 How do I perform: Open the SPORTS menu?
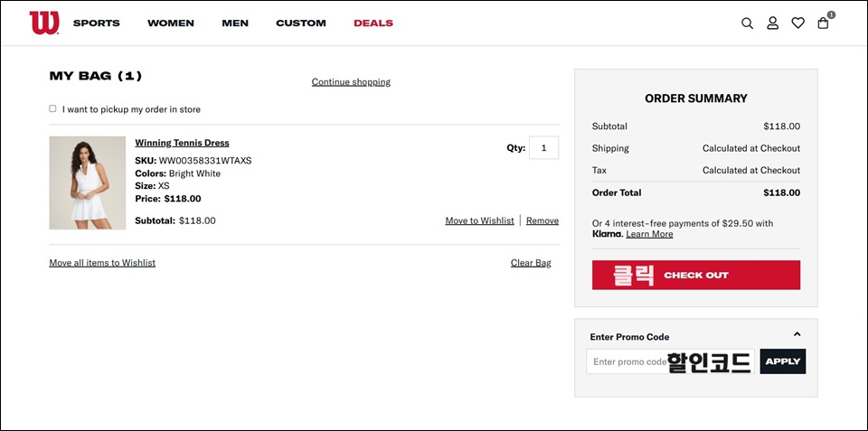pyautogui.click(x=97, y=23)
